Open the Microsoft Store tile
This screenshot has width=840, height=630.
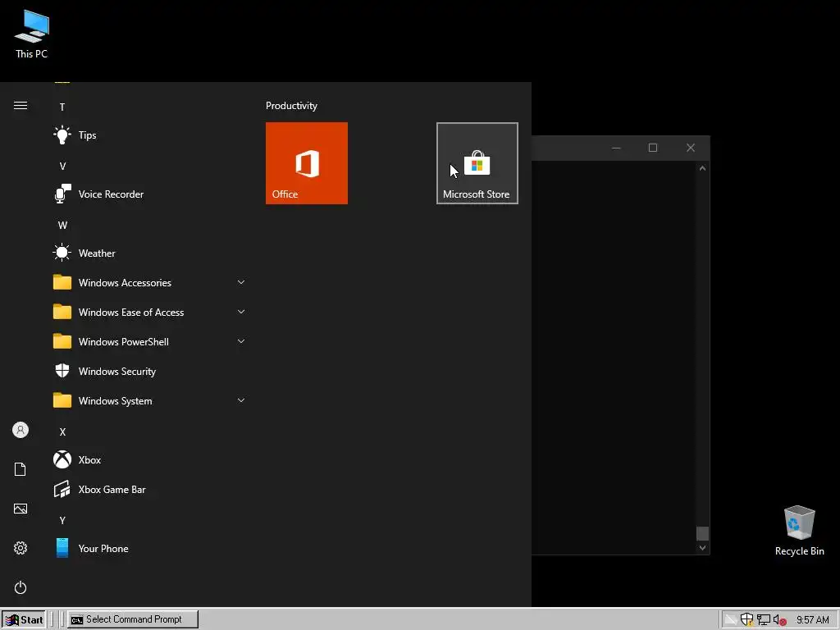click(x=477, y=163)
